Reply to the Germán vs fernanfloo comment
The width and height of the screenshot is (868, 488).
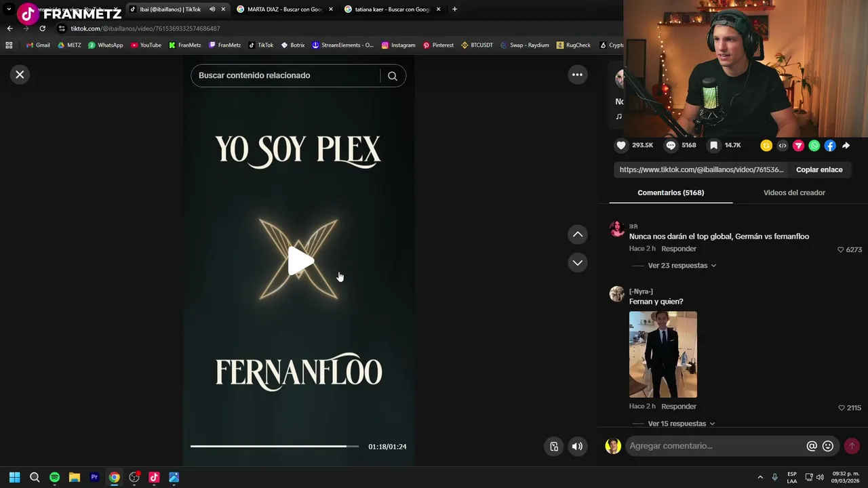pos(679,249)
